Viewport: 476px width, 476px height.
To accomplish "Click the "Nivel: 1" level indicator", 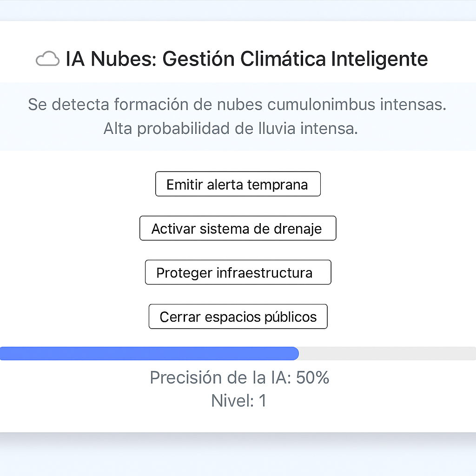I will pyautogui.click(x=238, y=400).
